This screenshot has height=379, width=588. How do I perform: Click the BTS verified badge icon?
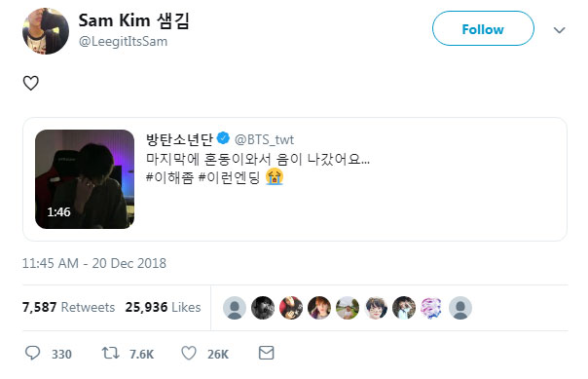coord(224,138)
